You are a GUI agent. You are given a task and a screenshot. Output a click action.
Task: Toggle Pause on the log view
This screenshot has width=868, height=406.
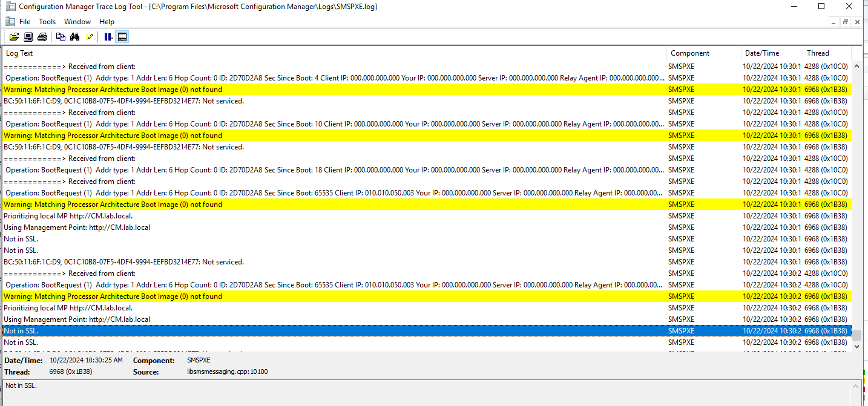pyautogui.click(x=108, y=36)
